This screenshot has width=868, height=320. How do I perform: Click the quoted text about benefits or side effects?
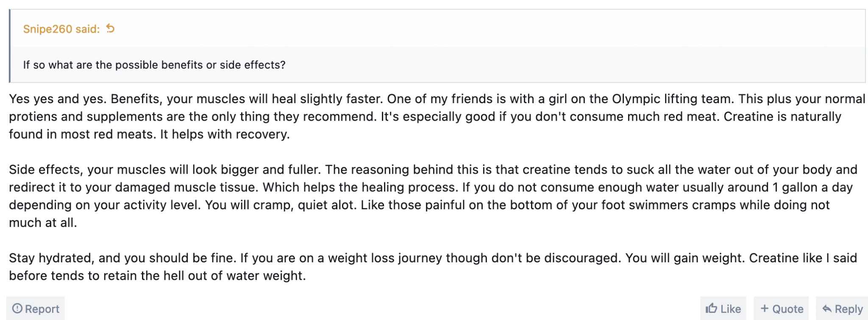tap(154, 65)
